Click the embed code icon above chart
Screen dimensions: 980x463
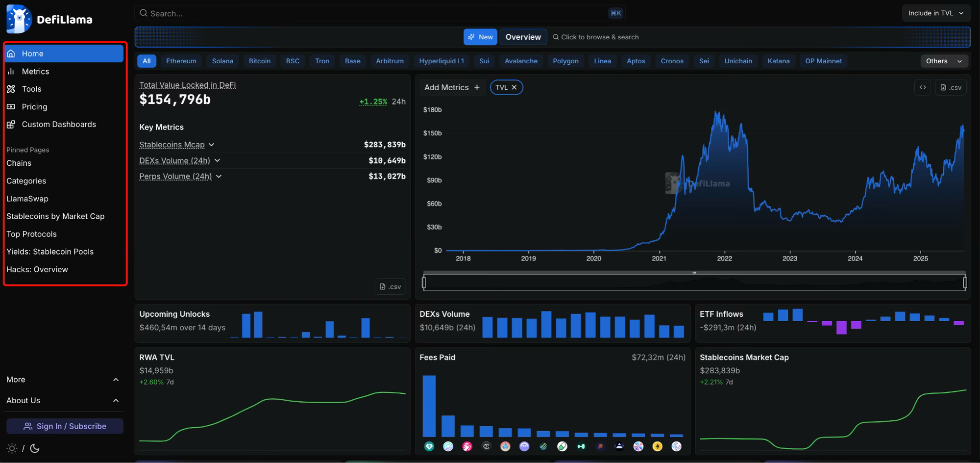(923, 87)
